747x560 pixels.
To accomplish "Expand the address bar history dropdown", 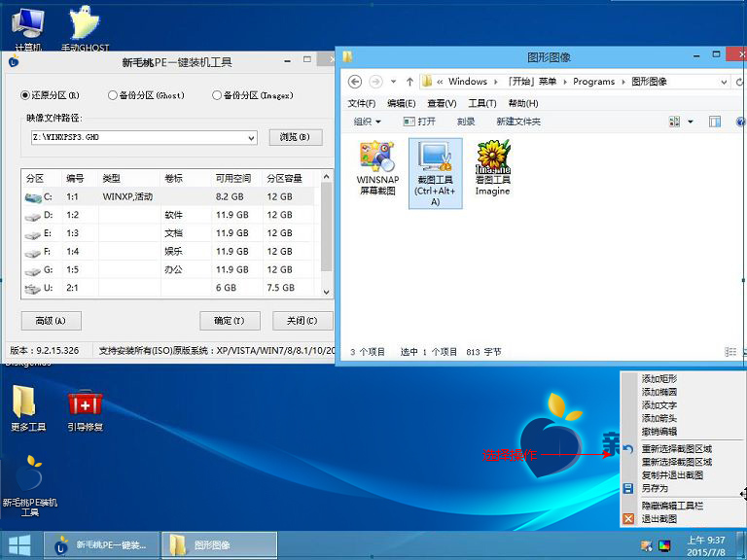I will tap(724, 82).
